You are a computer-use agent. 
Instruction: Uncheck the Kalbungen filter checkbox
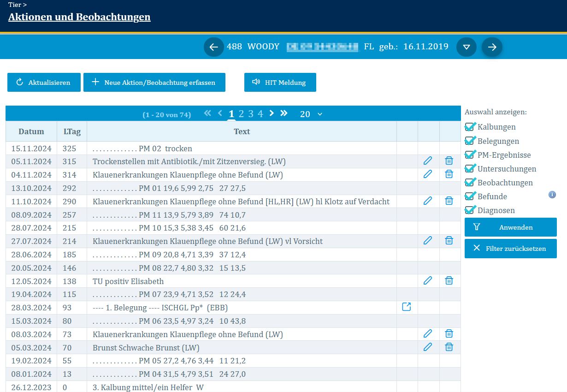pyautogui.click(x=470, y=127)
